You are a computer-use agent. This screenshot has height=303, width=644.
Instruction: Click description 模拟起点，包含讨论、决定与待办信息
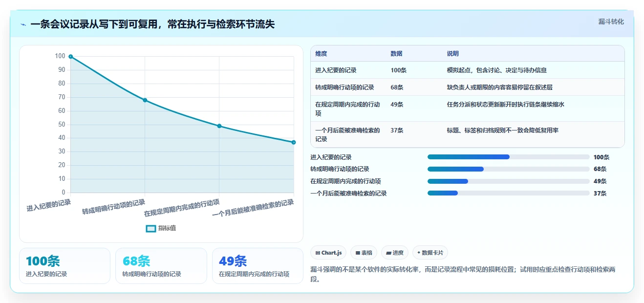tap(496, 70)
